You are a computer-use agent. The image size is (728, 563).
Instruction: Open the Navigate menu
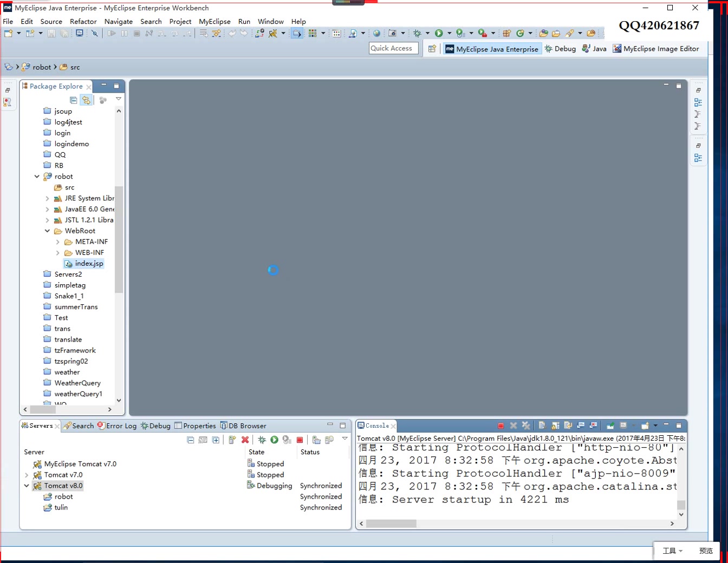click(119, 22)
